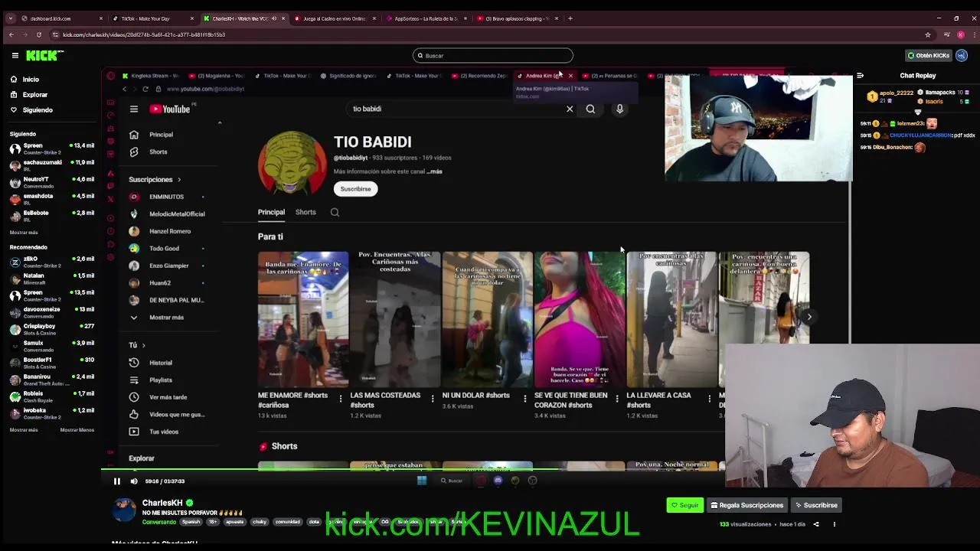Open BoostterF1 recommended channel

point(52,363)
